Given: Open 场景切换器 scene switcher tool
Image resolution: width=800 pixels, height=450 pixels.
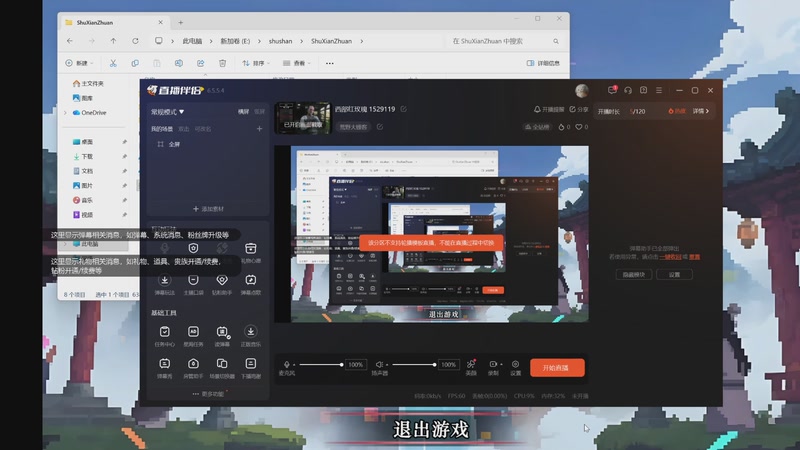Looking at the screenshot, I should 222,368.
